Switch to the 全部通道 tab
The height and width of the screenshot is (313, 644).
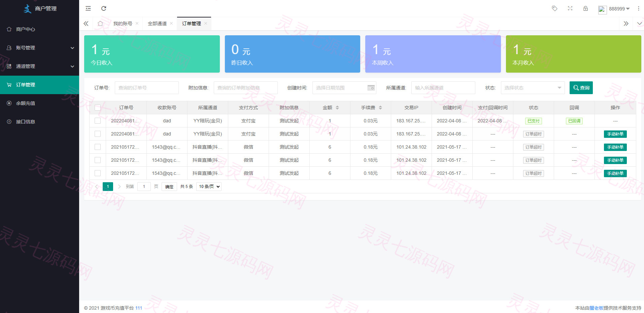[x=157, y=24]
